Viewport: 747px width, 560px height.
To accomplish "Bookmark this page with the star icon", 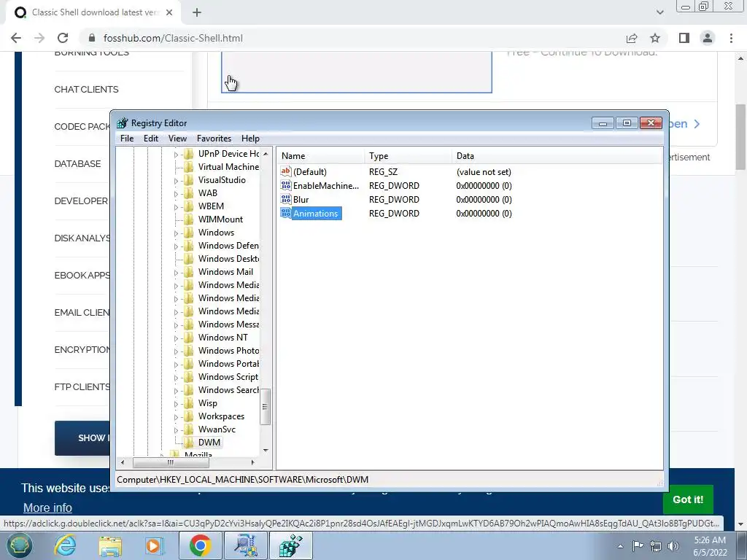I will point(655,38).
